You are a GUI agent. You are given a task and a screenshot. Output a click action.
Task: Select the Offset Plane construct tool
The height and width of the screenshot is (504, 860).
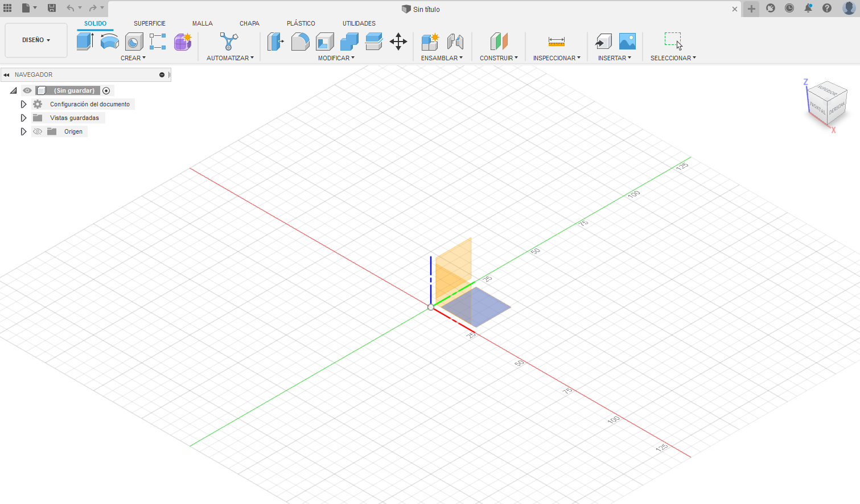coord(499,42)
